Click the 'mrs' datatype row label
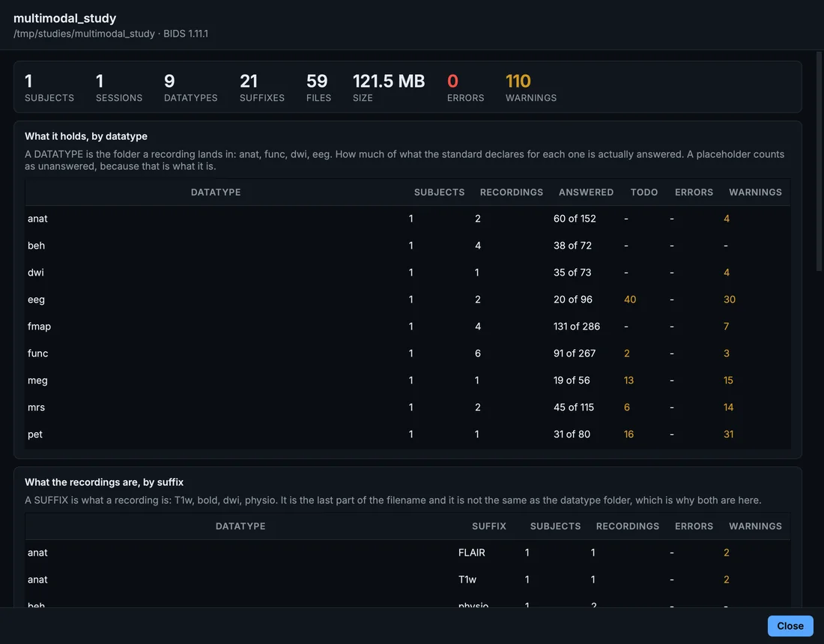The image size is (824, 644). pos(36,407)
